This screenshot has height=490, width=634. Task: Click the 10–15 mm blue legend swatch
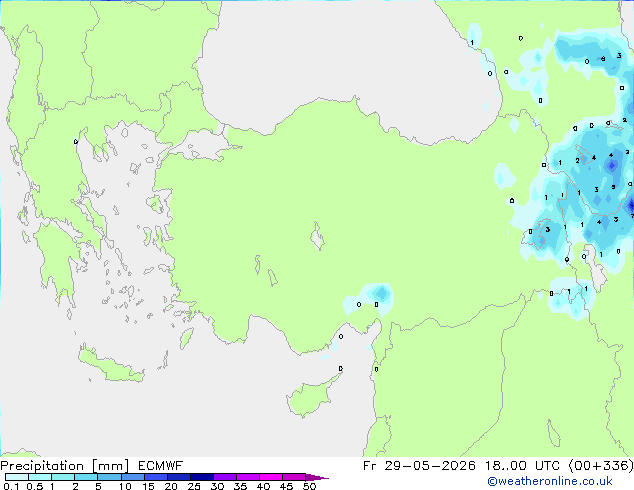pos(132,477)
